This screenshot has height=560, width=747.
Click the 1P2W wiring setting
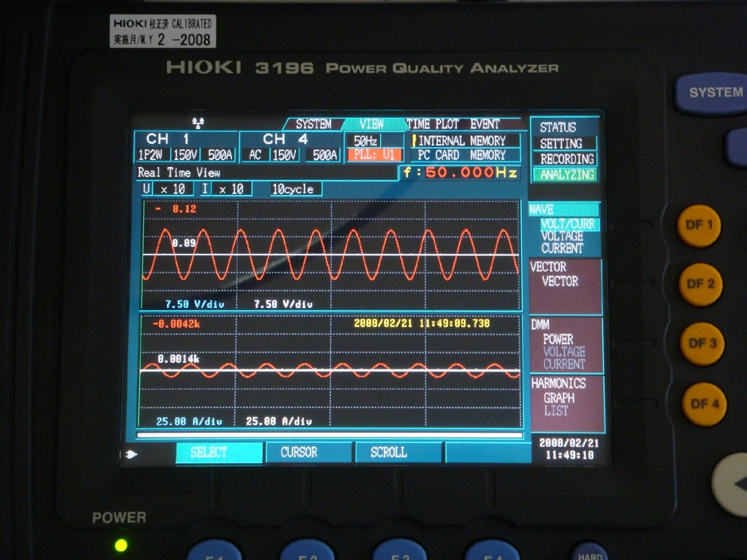coord(150,155)
